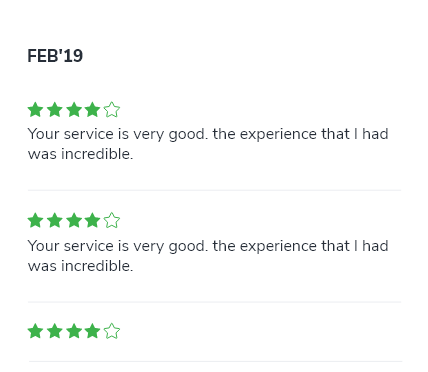This screenshot has height=372, width=428.
Task: Click the empty outlined star of the third review
Action: click(x=112, y=331)
